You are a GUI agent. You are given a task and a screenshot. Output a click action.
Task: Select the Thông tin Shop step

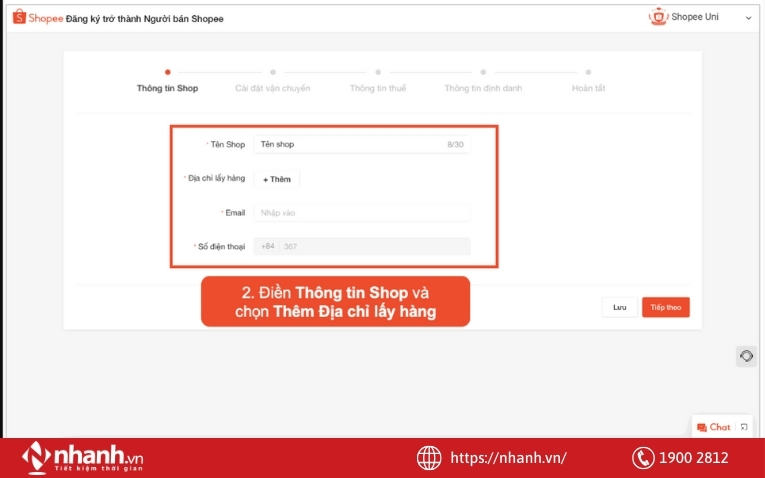point(167,88)
